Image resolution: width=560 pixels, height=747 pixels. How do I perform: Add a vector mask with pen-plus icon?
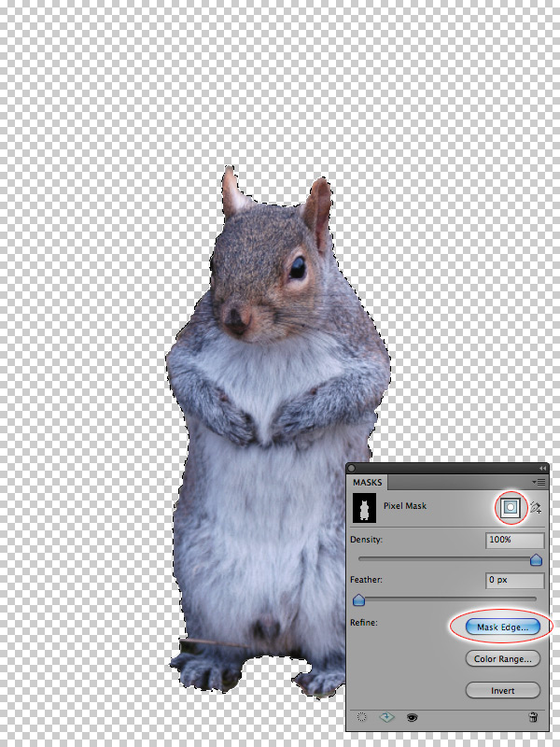(x=535, y=507)
